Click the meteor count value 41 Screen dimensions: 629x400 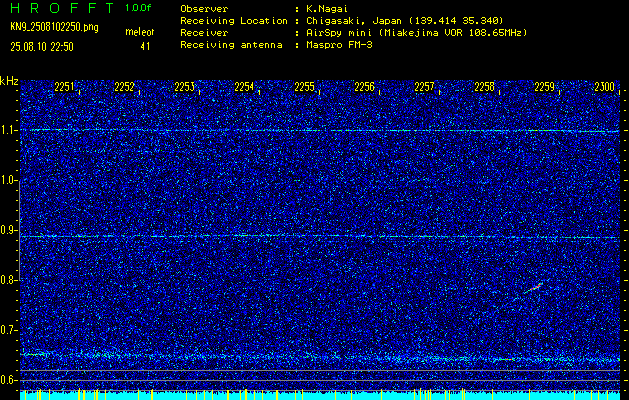point(145,47)
